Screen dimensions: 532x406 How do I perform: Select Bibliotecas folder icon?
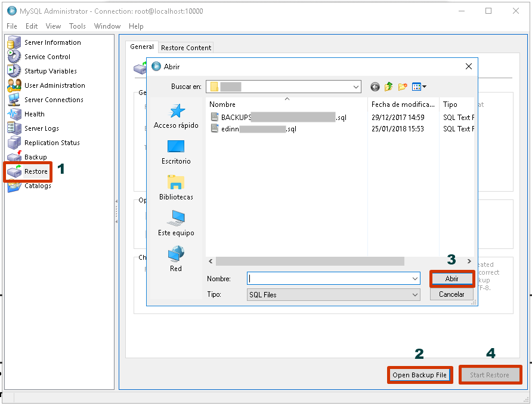(176, 183)
